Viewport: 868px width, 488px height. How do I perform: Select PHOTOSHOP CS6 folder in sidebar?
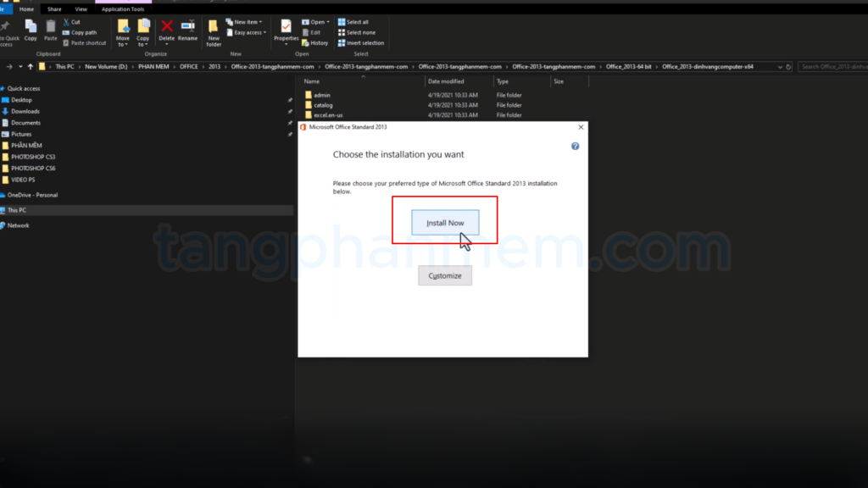33,169
